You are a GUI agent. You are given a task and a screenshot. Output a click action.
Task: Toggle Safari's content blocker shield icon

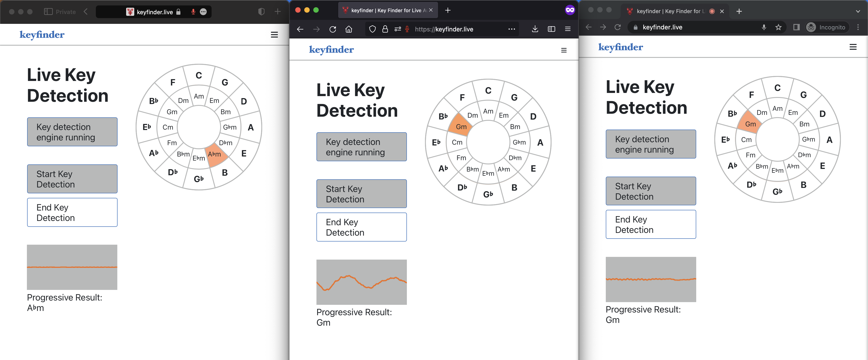pos(262,11)
